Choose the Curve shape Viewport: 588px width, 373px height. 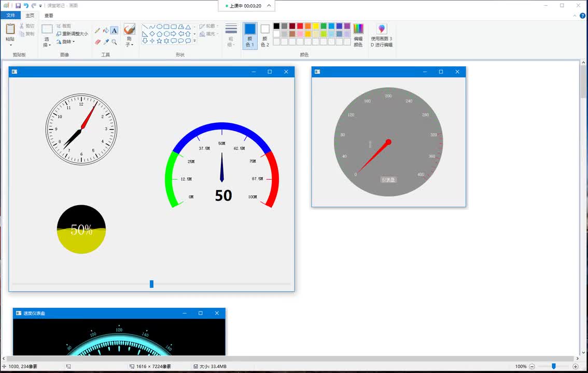coord(152,26)
